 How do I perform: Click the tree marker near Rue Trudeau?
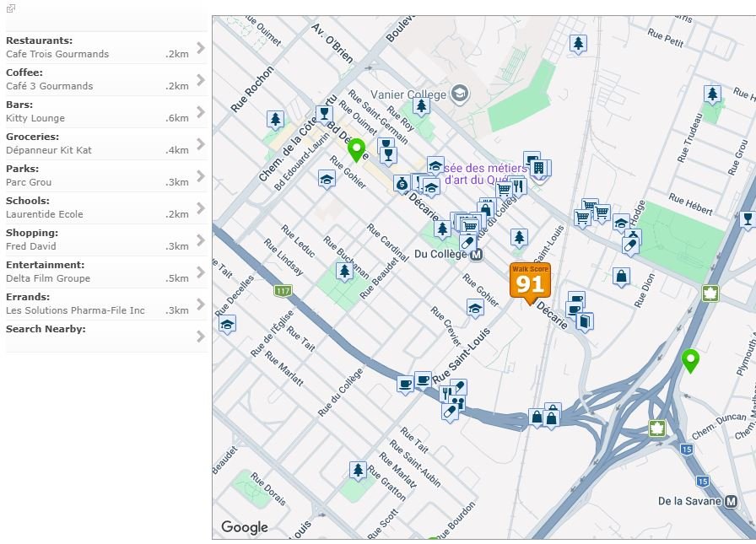[712, 94]
